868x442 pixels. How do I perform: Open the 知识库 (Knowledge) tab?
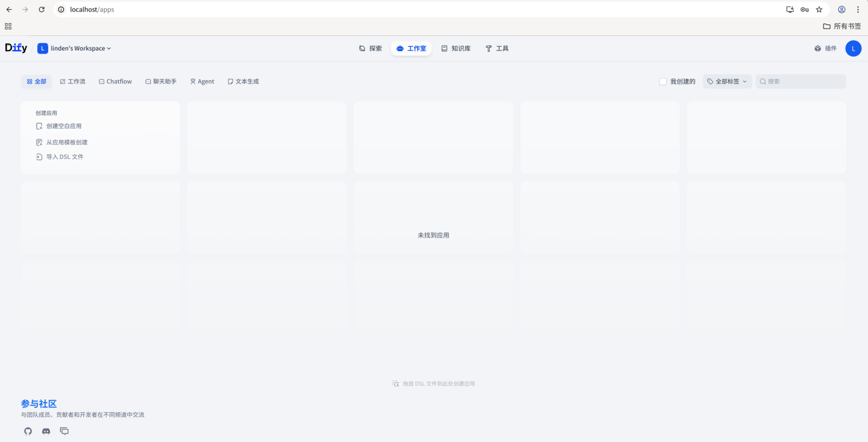[456, 49]
